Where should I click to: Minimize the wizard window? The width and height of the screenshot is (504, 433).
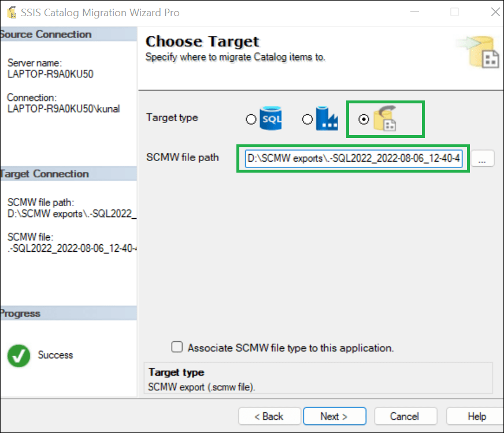pyautogui.click(x=414, y=12)
